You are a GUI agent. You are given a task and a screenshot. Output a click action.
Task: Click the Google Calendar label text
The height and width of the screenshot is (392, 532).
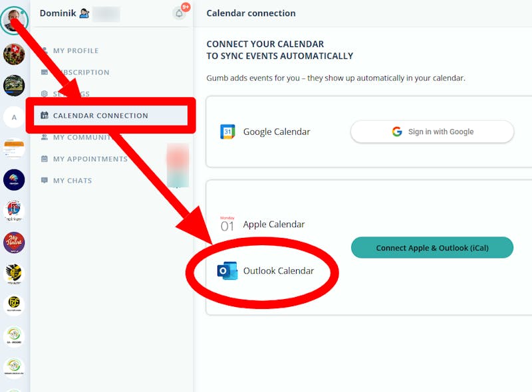tap(277, 132)
